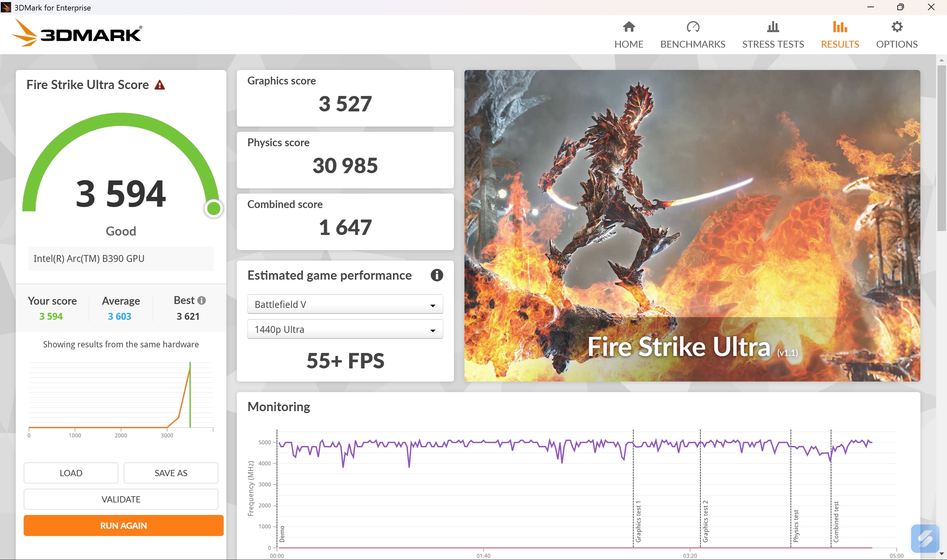This screenshot has height=560, width=947.
Task: Expand the Battlefield V game dropdown
Action: click(x=345, y=305)
